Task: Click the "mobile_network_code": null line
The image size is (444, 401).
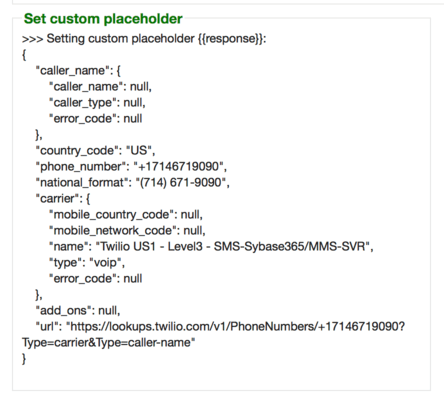Action: tap(127, 231)
